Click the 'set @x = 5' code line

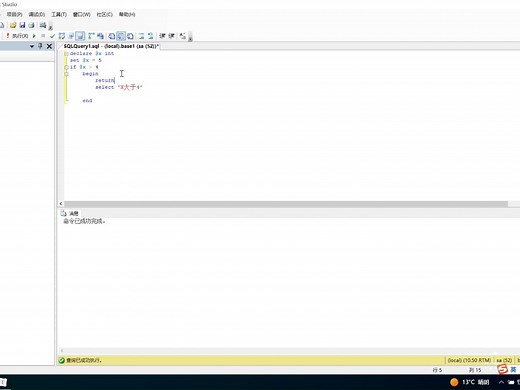[x=86, y=60]
